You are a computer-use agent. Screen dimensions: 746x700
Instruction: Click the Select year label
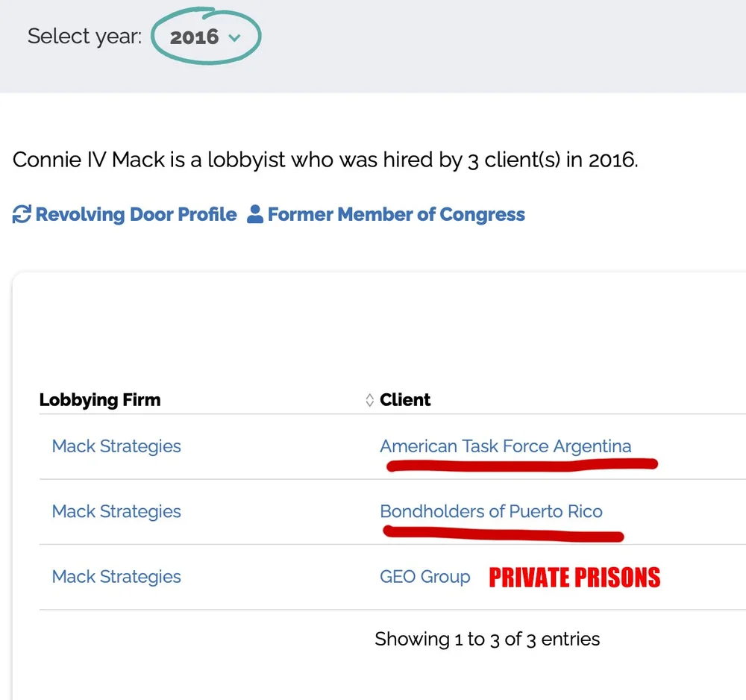pyautogui.click(x=84, y=37)
